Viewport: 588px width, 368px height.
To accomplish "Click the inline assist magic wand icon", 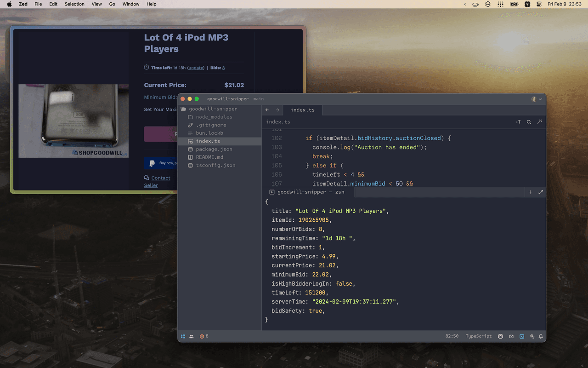I will (x=540, y=122).
